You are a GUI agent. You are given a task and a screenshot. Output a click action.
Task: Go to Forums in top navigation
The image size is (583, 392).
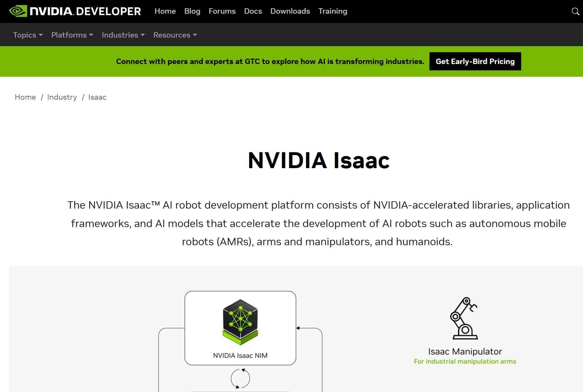[x=222, y=11]
